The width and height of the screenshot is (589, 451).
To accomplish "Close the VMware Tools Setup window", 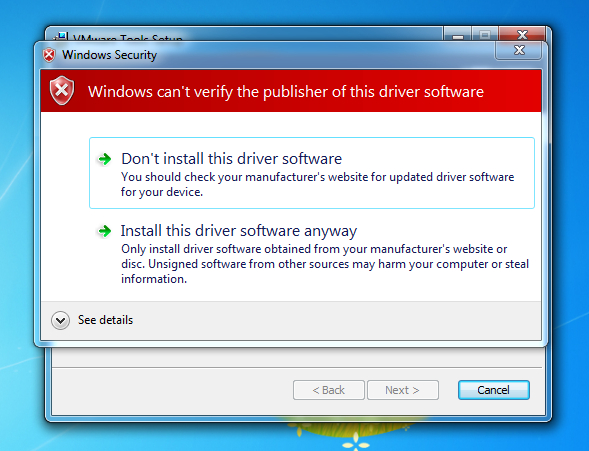I will pyautogui.click(x=522, y=35).
